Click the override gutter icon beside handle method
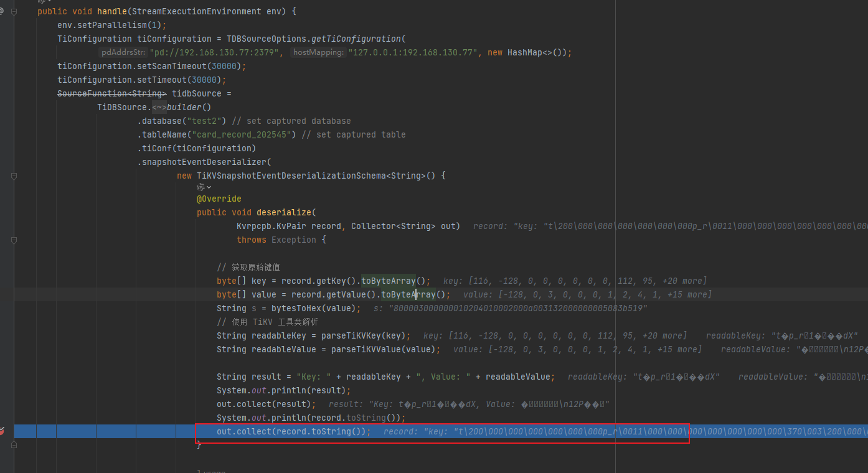Viewport: 868px width, 473px height. (x=2, y=11)
